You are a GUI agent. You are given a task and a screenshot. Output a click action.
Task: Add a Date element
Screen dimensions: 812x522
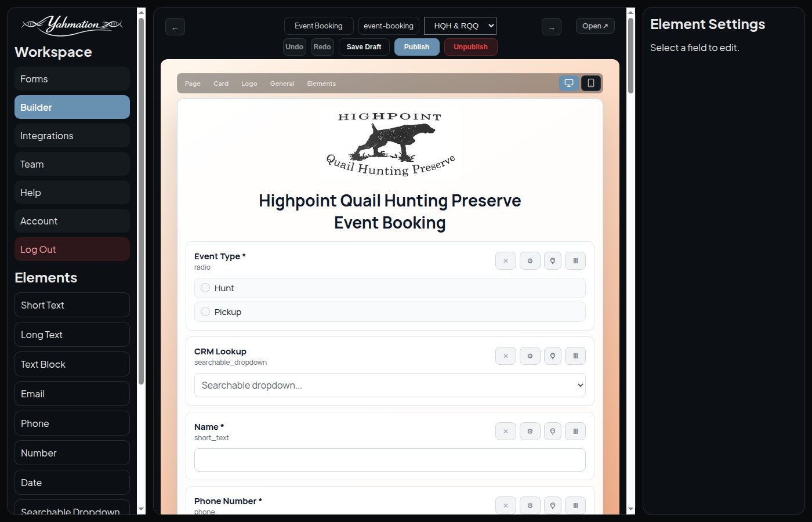(x=72, y=483)
